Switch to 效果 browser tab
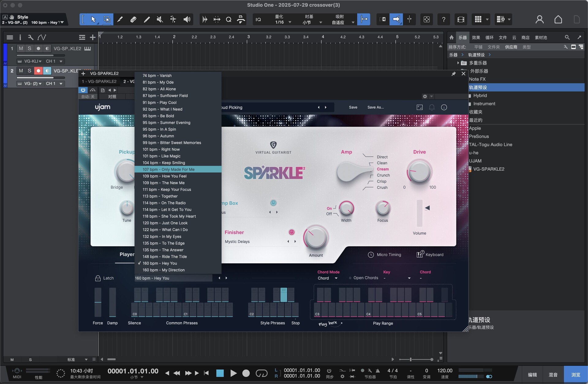Viewport: 588px width, 384px height. 476,37
